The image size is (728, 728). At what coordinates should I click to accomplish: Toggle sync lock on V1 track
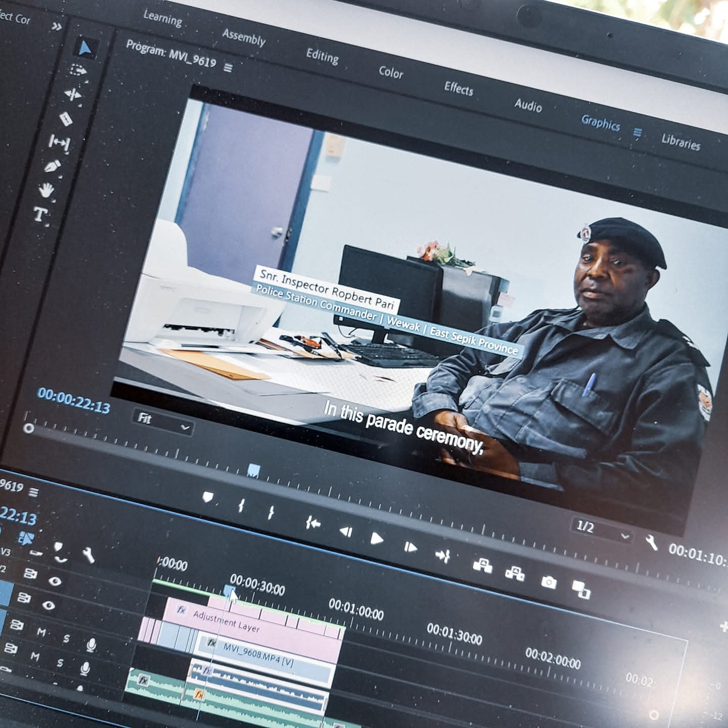click(24, 598)
